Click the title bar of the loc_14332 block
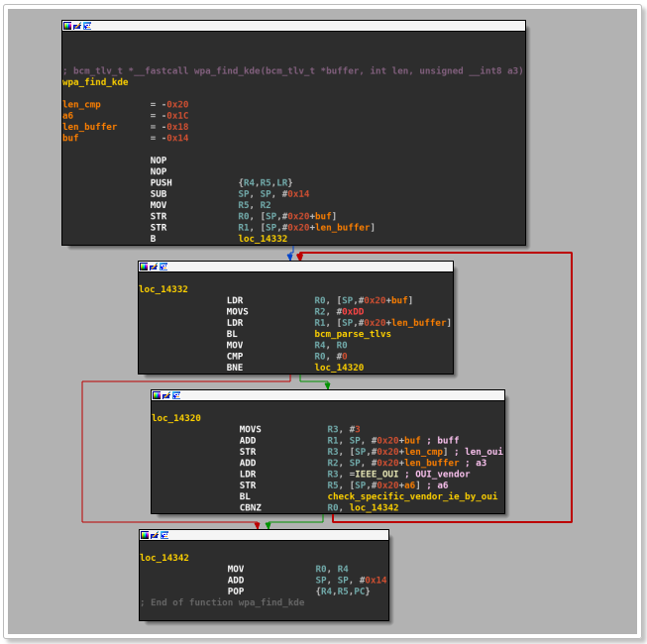This screenshot has height=644, width=647. coord(295,267)
